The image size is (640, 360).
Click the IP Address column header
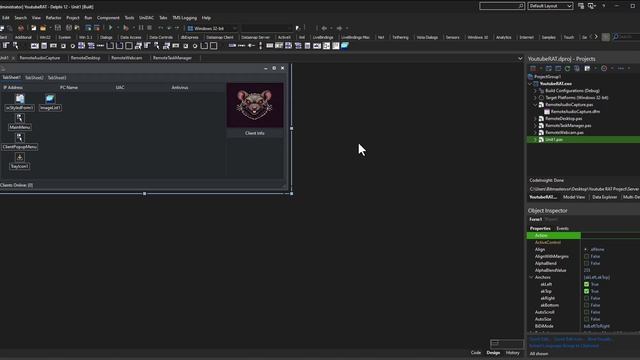tap(13, 87)
